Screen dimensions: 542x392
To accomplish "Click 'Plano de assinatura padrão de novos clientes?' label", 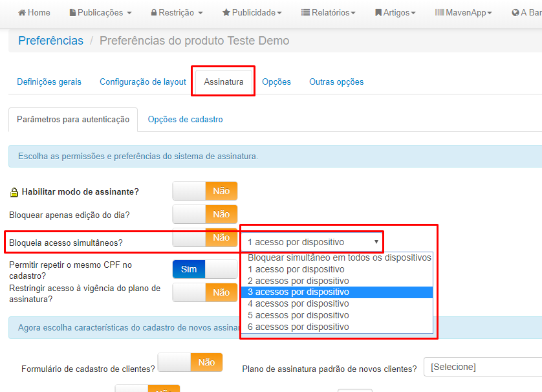I will tap(329, 369).
